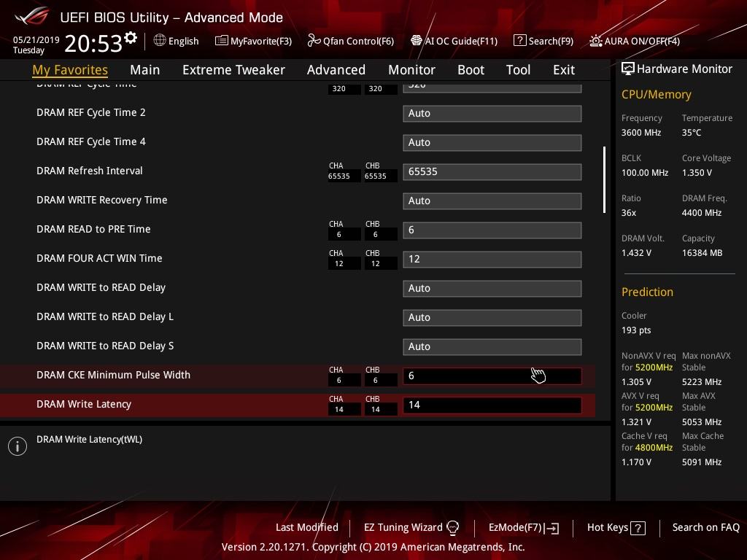Open Search on FAQ link
The height and width of the screenshot is (560, 747).
click(x=705, y=527)
